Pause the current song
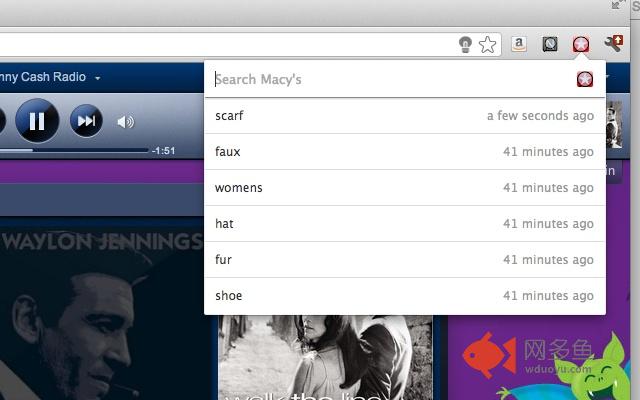The width and height of the screenshot is (640, 400). (37, 122)
